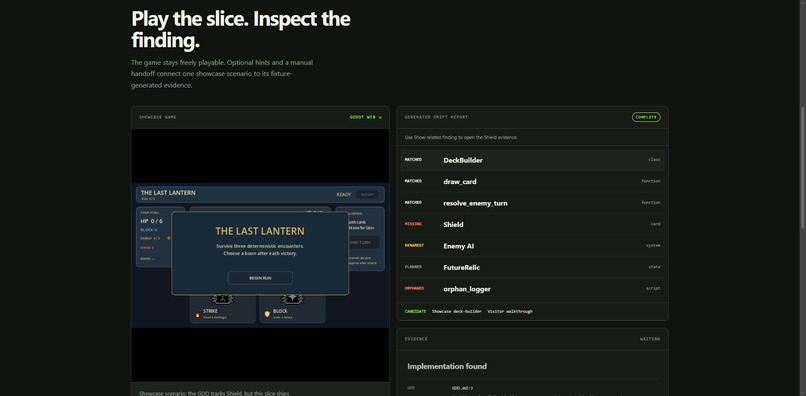Click the 'Use Show related finding' hint text
Screen dimensions: 806x396
click(461, 137)
